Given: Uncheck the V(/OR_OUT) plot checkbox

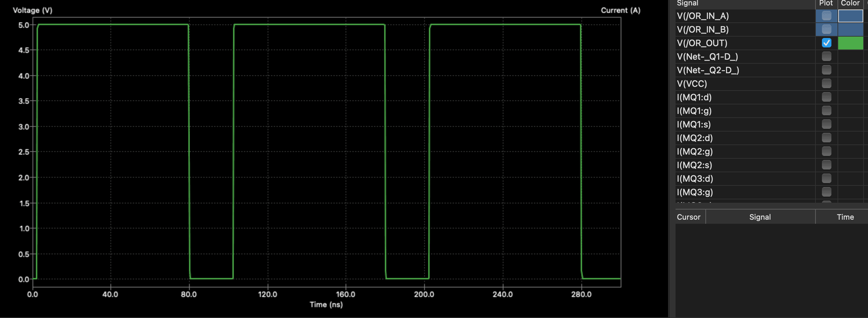Looking at the screenshot, I should click(826, 43).
